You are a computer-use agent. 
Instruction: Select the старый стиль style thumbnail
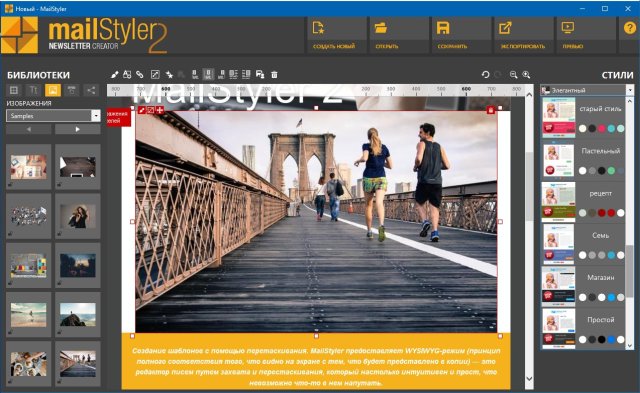(x=558, y=117)
